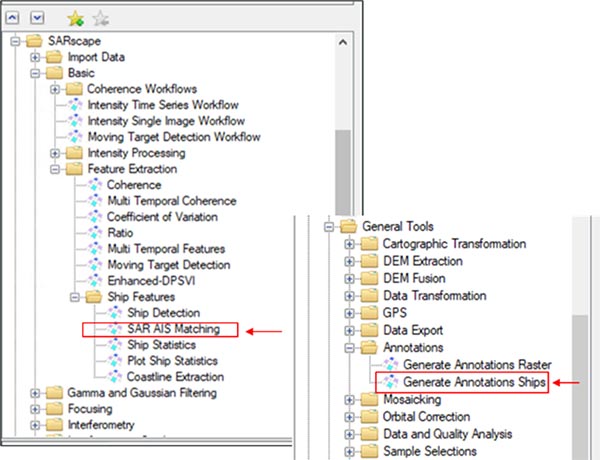
Task: Expand the Mosaicking folder
Action: (x=349, y=400)
